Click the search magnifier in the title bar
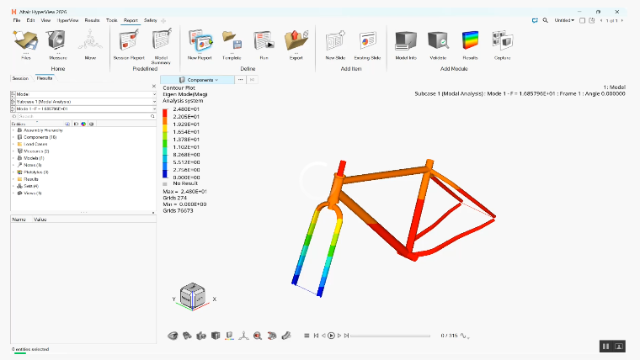This screenshot has height=360, width=640. click(545, 20)
